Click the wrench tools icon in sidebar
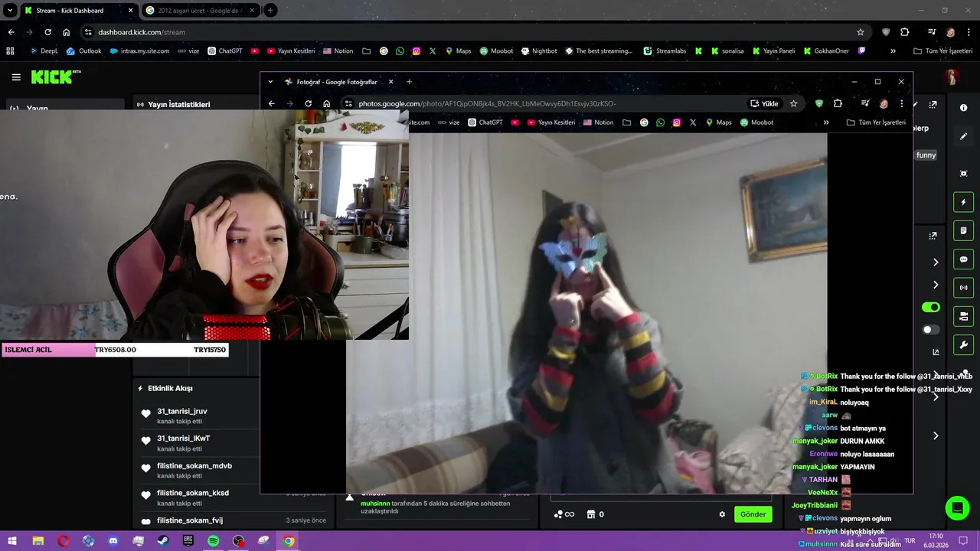Viewport: 980px width, 551px height. click(963, 344)
